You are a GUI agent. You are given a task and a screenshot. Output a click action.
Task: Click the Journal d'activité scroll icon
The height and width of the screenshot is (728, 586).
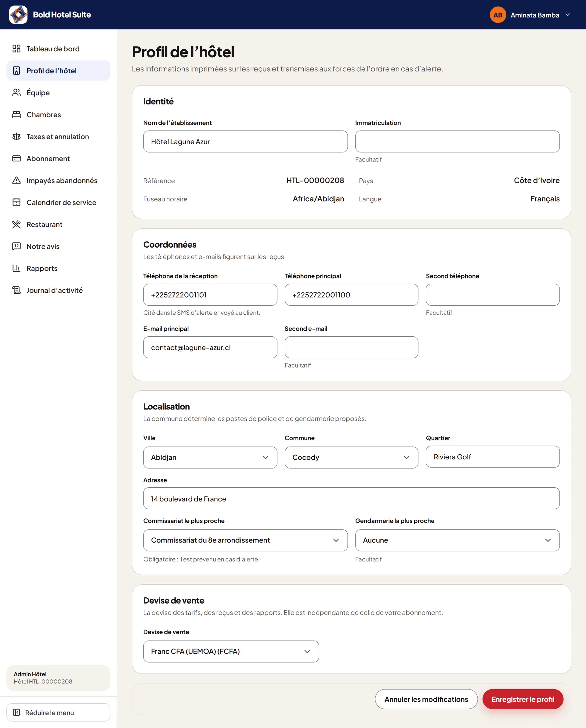point(16,290)
